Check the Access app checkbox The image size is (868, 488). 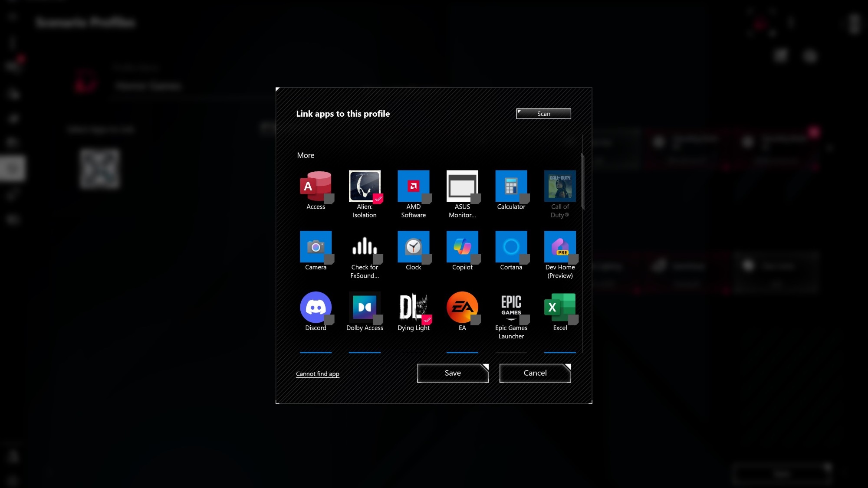[329, 199]
